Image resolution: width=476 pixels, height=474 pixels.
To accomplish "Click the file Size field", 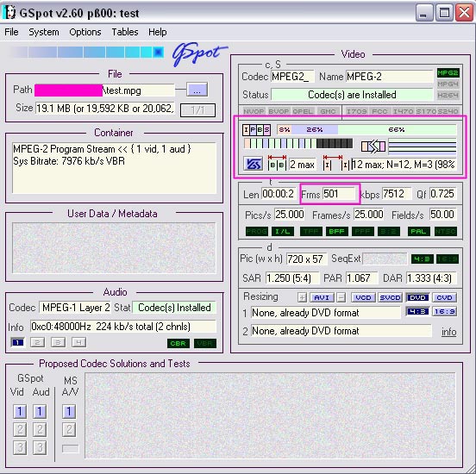I will (x=105, y=109).
